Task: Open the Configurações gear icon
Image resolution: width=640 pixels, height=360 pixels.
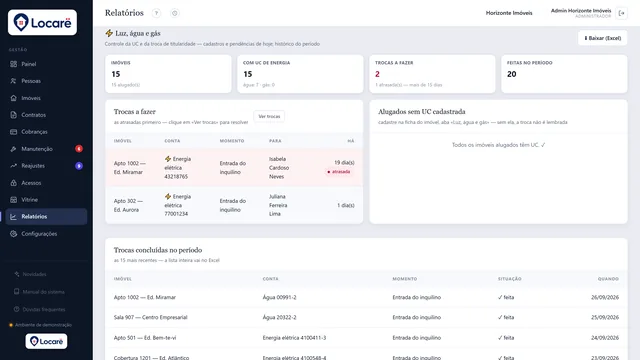Action: point(13,233)
